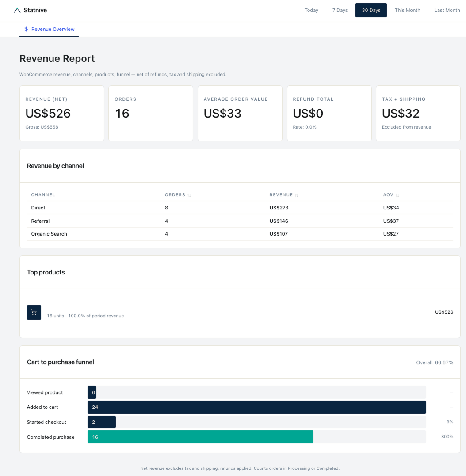The height and width of the screenshot is (476, 466).
Task: Click the Added to cart funnel bar
Action: tap(257, 407)
